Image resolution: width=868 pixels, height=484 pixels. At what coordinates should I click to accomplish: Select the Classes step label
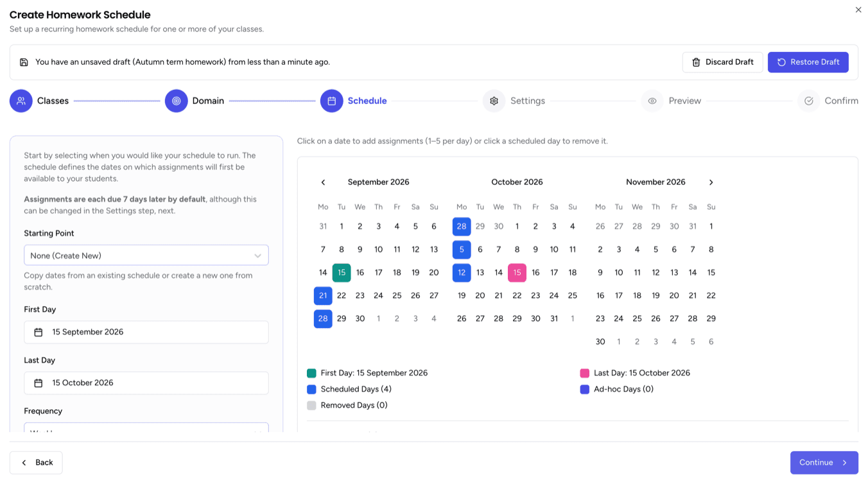(53, 101)
